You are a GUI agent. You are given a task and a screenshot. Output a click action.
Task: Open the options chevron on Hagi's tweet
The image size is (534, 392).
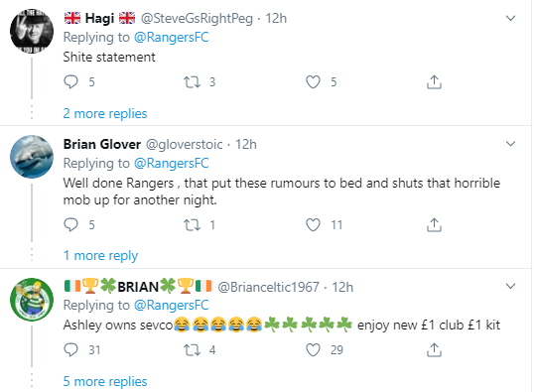pyautogui.click(x=510, y=18)
